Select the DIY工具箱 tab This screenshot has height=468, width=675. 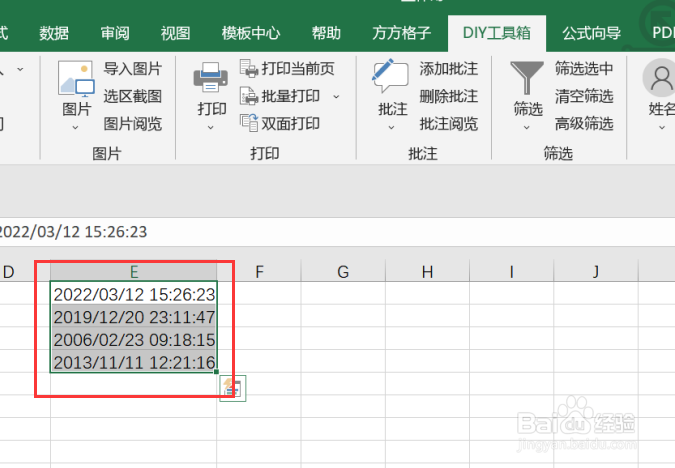pos(497,33)
